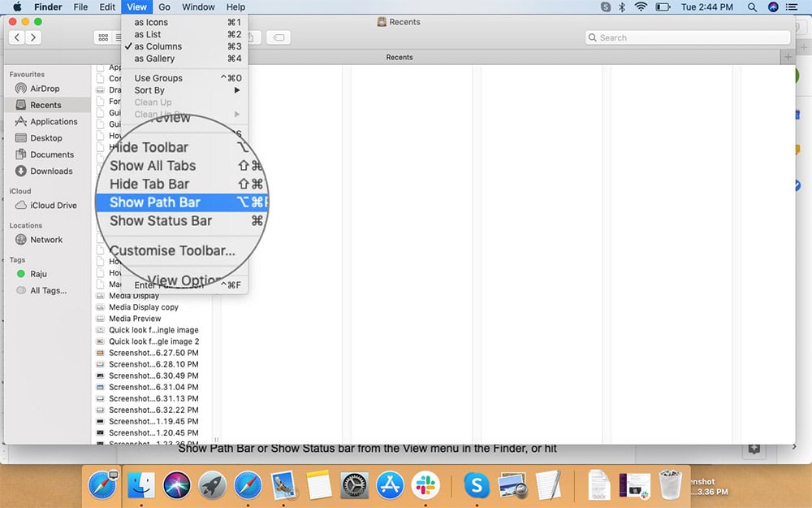Check the as List view option
The width and height of the screenshot is (812, 508).
(149, 34)
